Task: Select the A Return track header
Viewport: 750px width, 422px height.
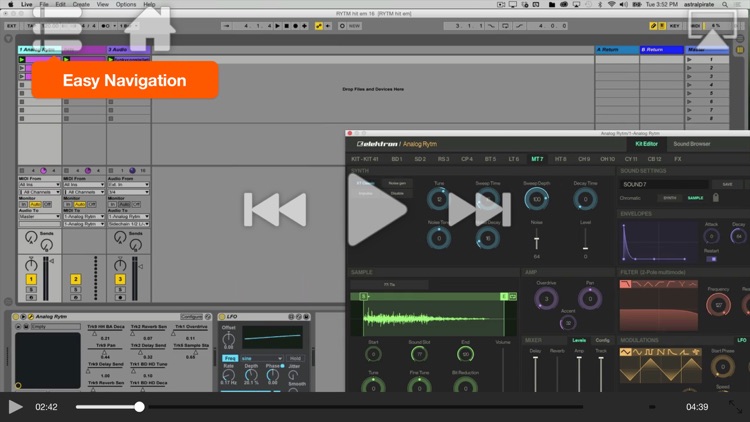Action: click(617, 49)
